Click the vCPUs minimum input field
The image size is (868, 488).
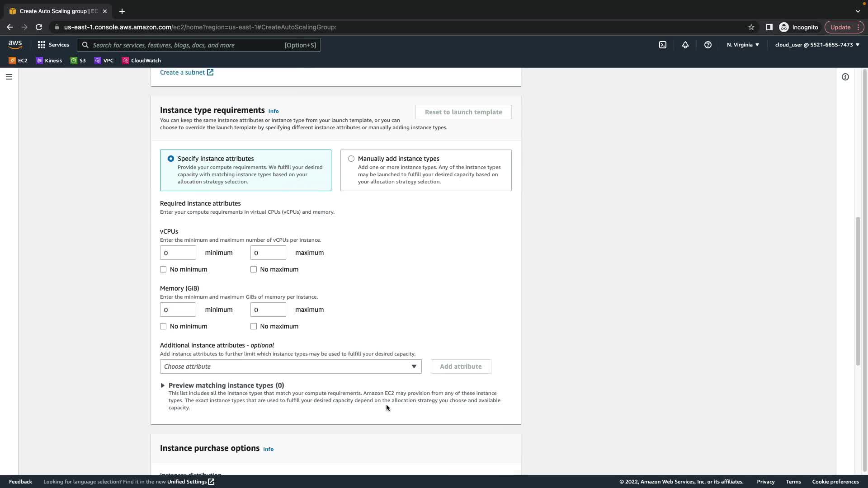178,253
